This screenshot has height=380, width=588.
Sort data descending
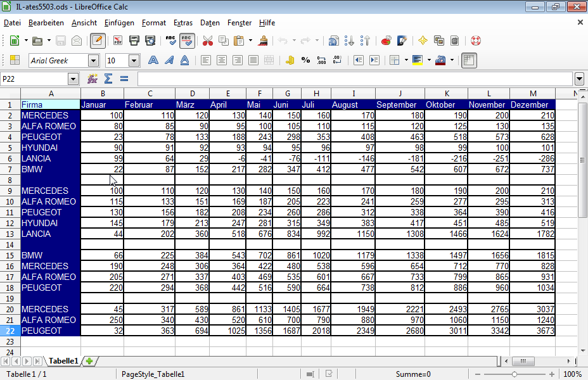click(365, 41)
